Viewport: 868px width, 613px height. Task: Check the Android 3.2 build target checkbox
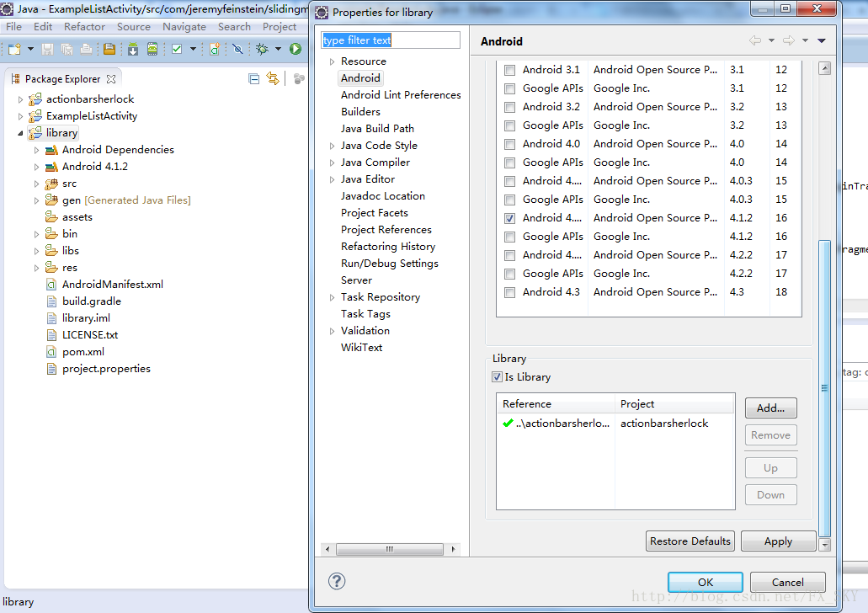pyautogui.click(x=510, y=108)
